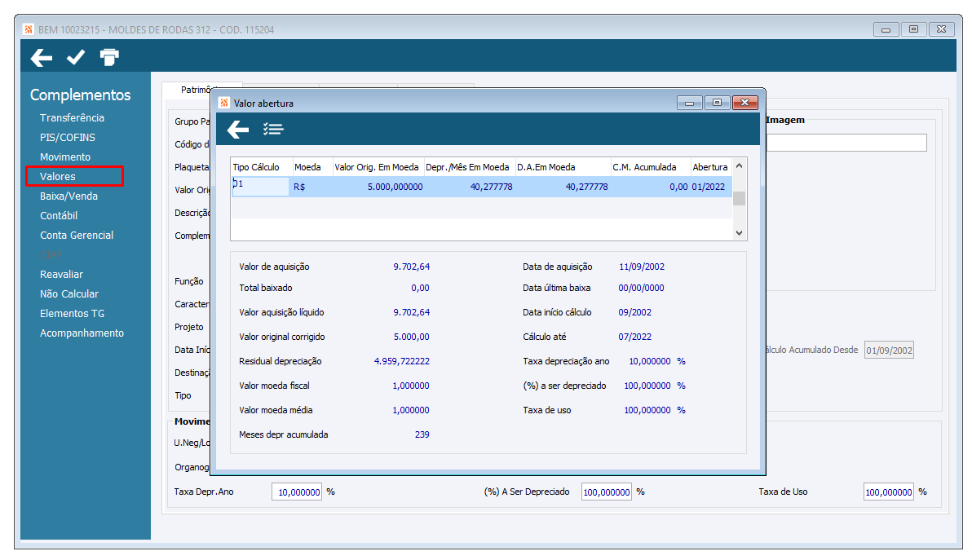Click the printer icon in toolbar

(x=109, y=57)
